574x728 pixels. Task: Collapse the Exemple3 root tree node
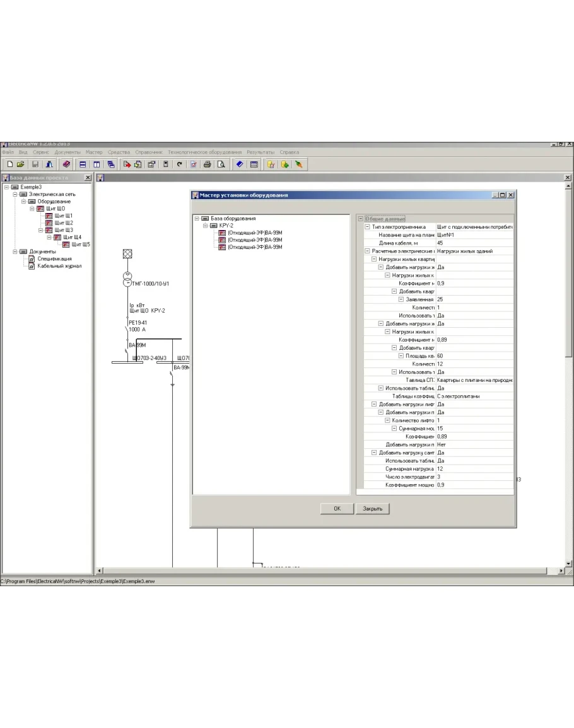click(x=6, y=187)
